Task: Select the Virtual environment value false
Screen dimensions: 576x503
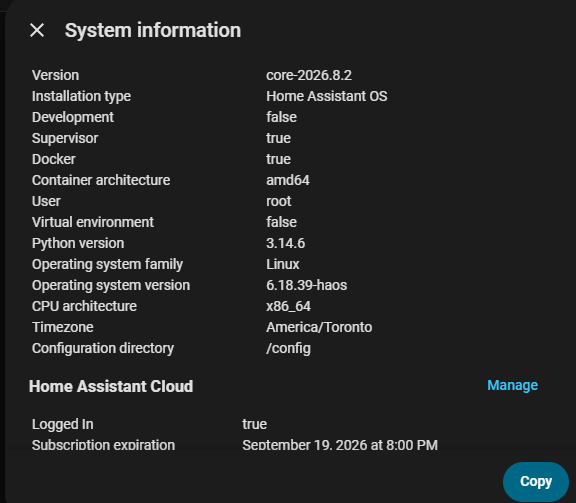Action: click(281, 222)
